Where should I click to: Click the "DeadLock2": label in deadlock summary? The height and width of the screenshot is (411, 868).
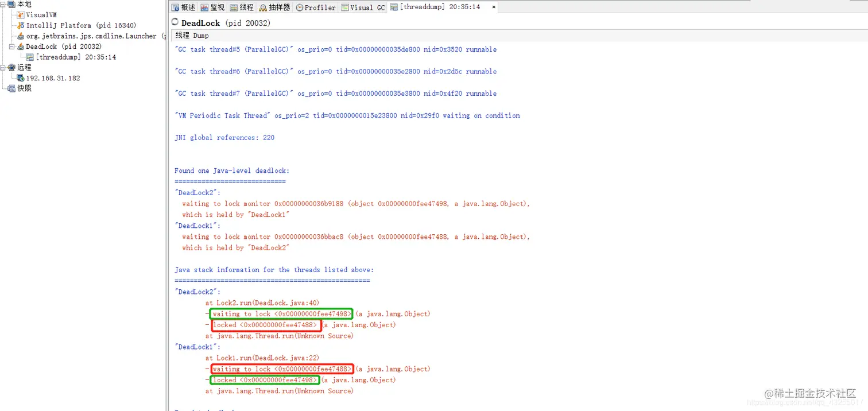coord(197,193)
